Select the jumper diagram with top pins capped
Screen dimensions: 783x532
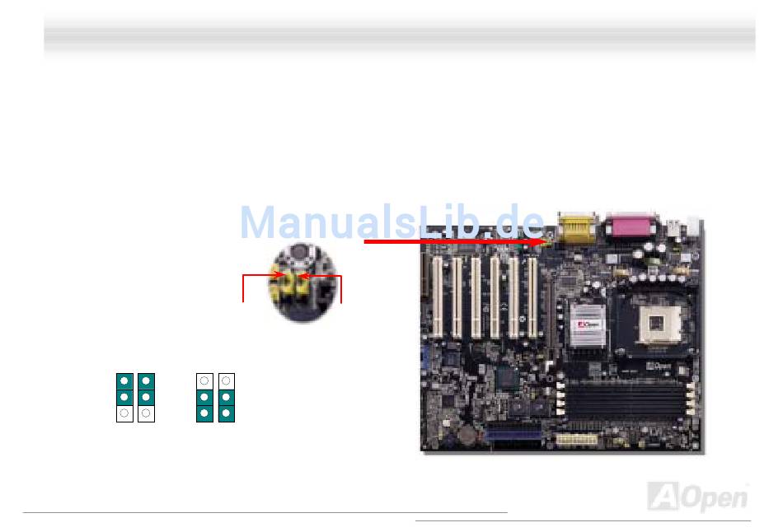click(x=135, y=398)
